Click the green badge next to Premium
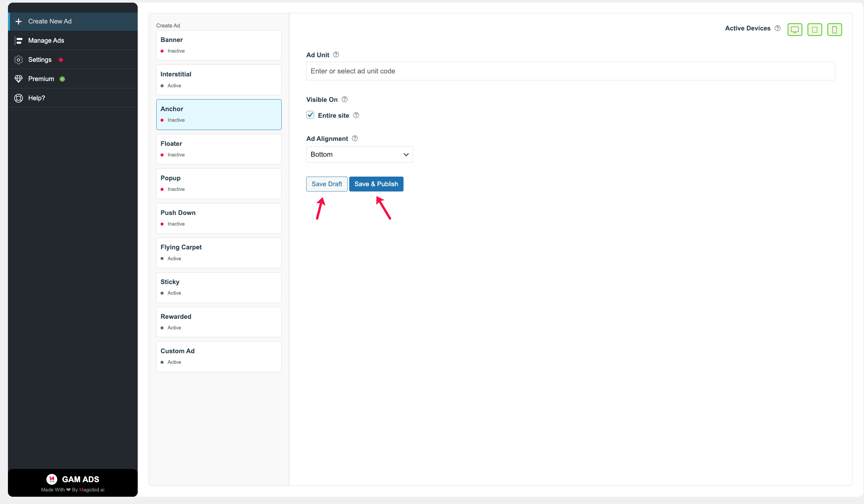864x504 pixels. (x=62, y=79)
